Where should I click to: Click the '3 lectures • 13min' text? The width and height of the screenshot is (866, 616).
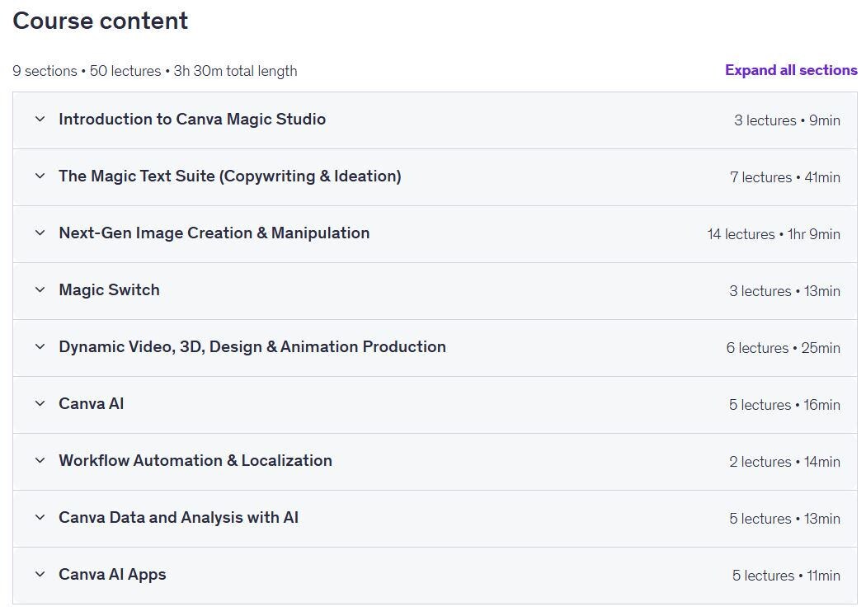[785, 291]
